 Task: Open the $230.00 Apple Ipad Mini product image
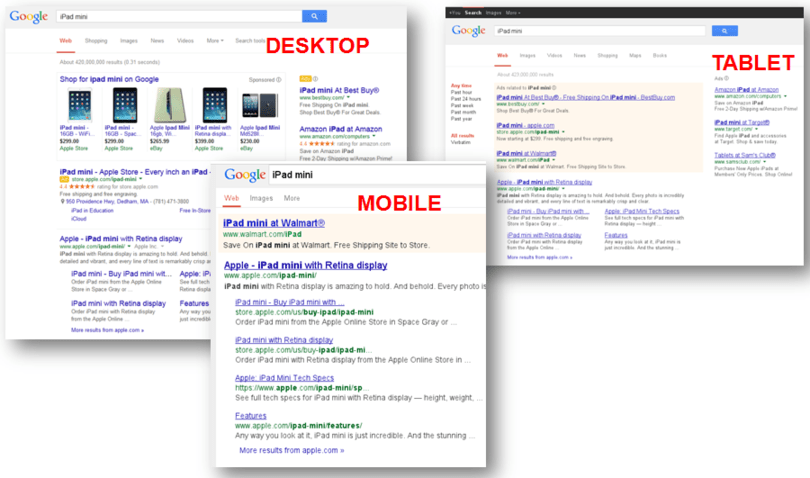click(x=260, y=105)
